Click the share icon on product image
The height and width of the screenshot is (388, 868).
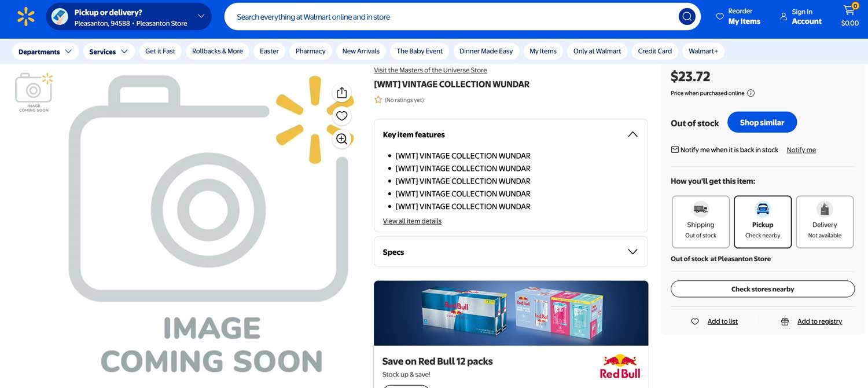coord(341,93)
